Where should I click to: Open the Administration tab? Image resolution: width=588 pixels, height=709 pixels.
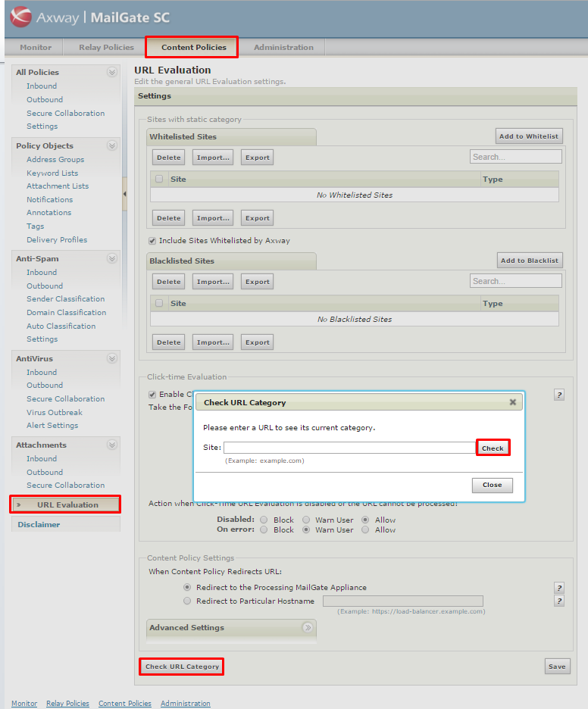pyautogui.click(x=283, y=47)
